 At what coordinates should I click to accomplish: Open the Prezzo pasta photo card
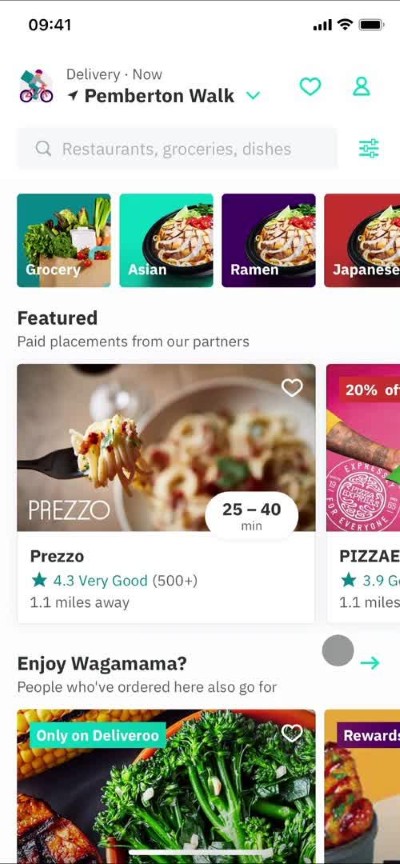[166, 447]
